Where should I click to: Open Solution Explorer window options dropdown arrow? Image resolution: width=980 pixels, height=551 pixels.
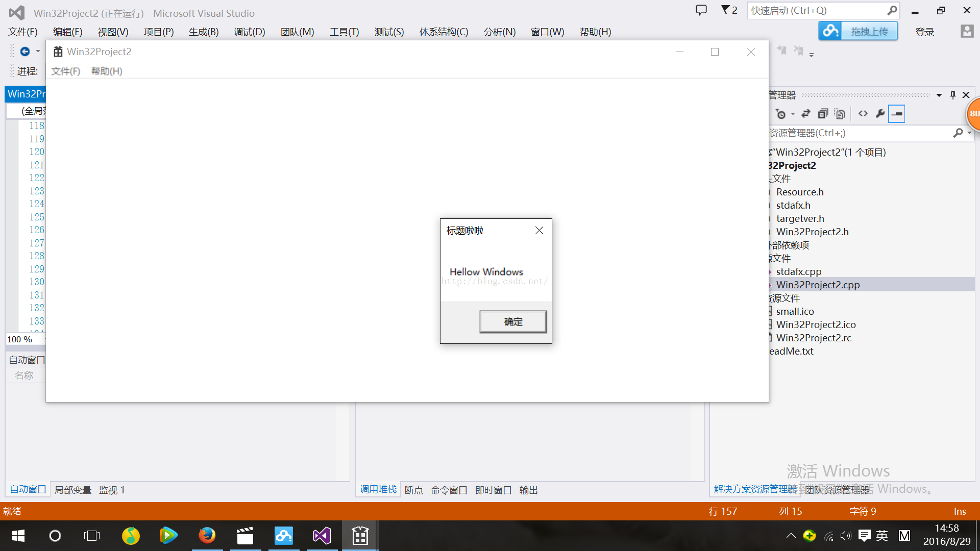tap(939, 94)
